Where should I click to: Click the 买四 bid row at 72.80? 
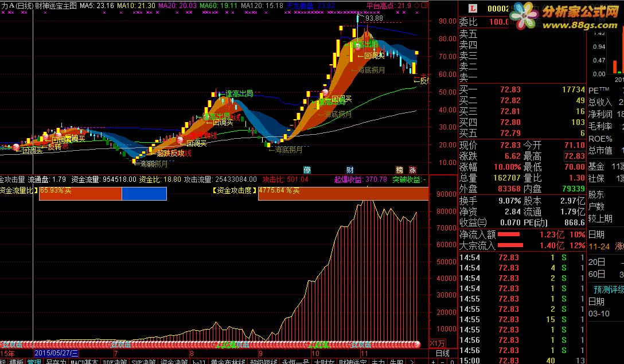point(522,122)
